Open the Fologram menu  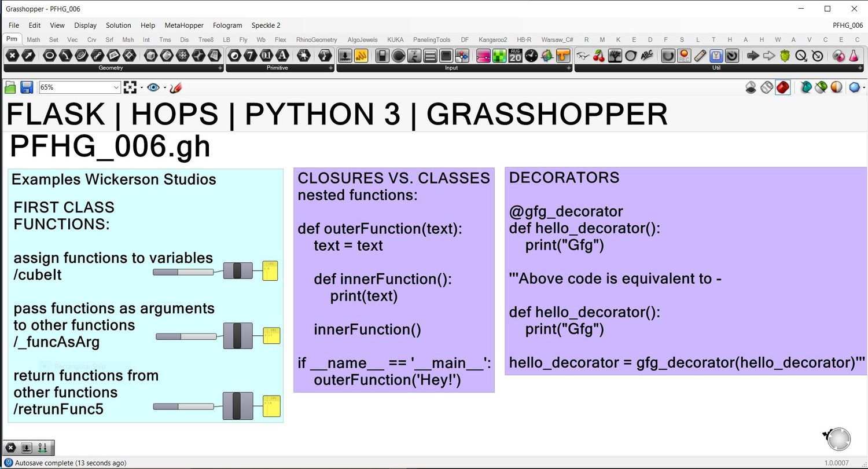227,25
